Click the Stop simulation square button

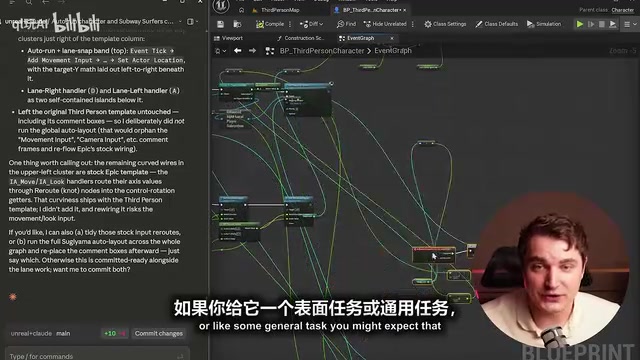point(602,24)
